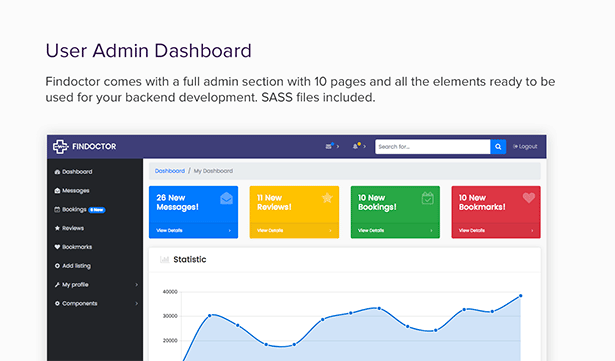615x361 pixels.
Task: View Details on New Bookings card
Action: 371,230
